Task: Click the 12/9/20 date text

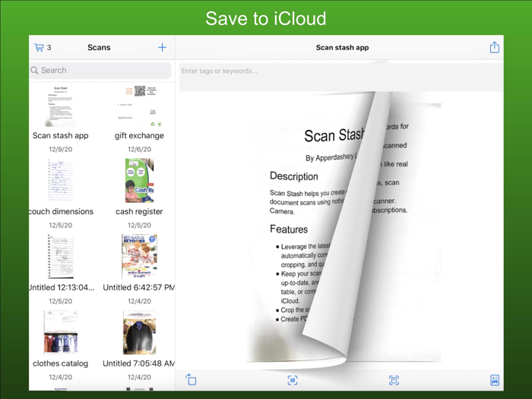Action: pos(60,149)
